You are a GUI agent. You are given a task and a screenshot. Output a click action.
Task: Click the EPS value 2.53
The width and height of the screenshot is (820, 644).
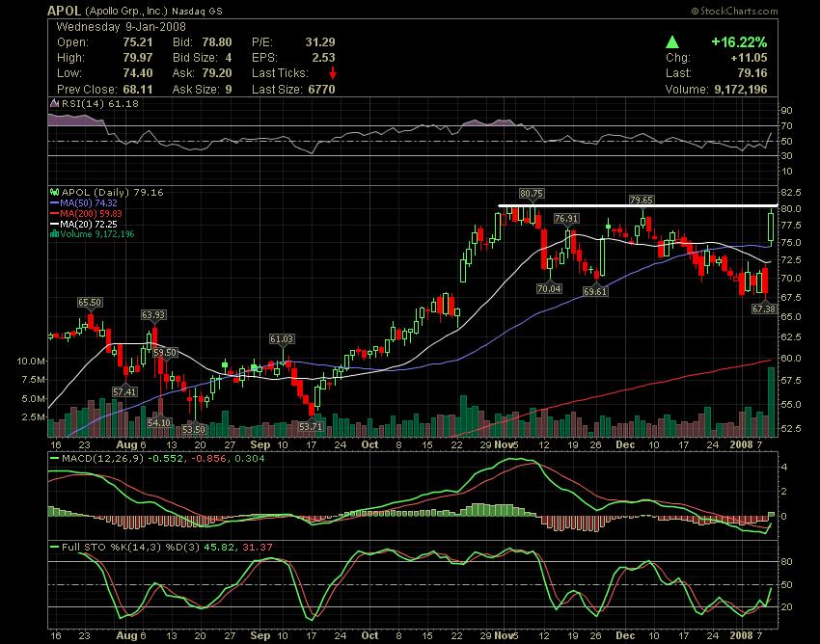tap(324, 58)
